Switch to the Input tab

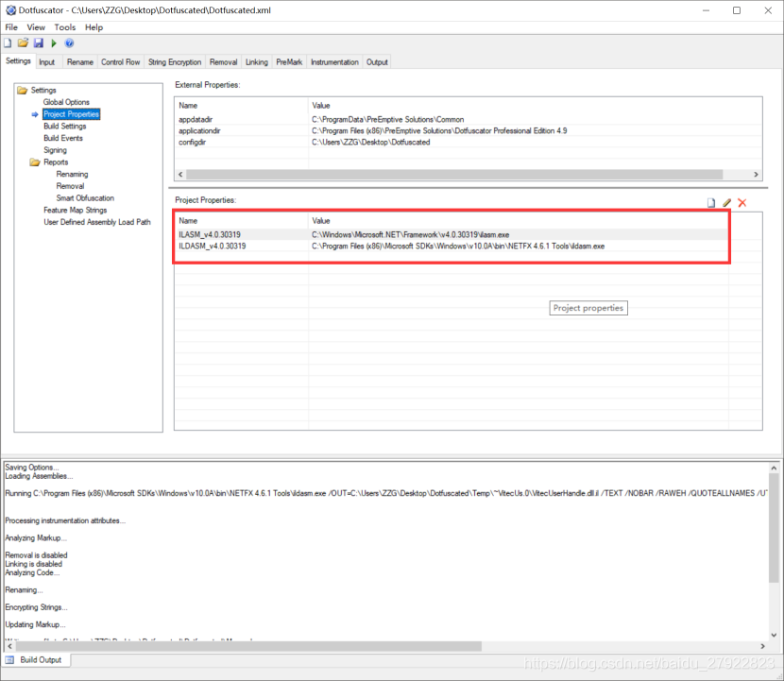coord(46,62)
